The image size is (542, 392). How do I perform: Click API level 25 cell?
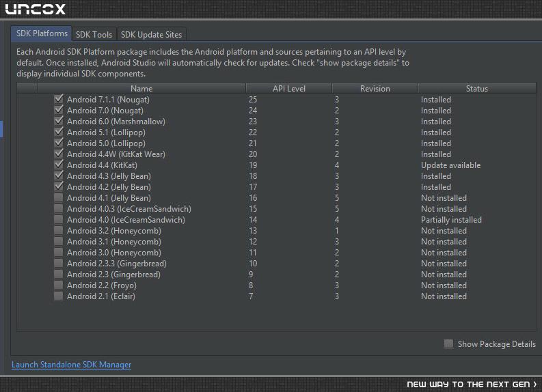pyautogui.click(x=253, y=100)
